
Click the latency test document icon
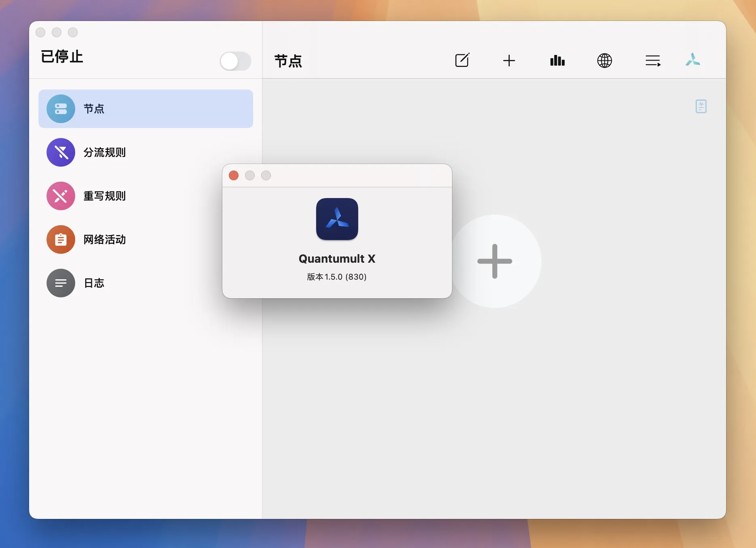pyautogui.click(x=701, y=106)
